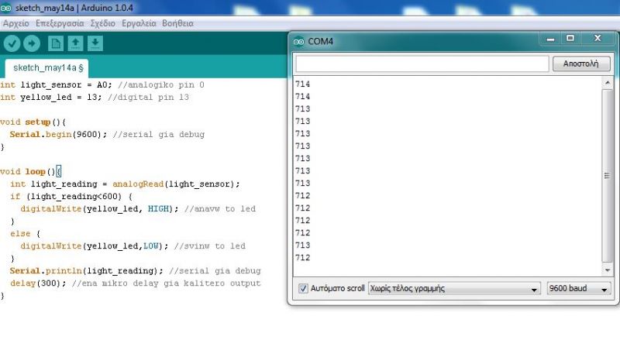Click 'HIGH' in the digitalWrite line
620x364 pixels.
pyautogui.click(x=159, y=208)
